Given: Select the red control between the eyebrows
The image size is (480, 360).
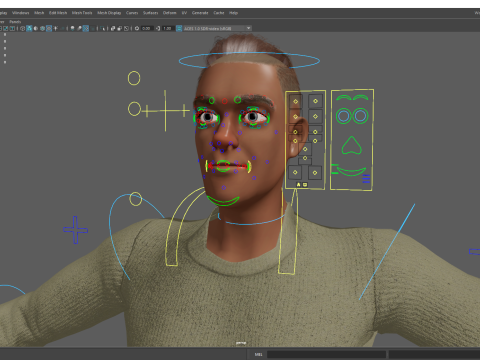Looking at the screenshot, I should [x=225, y=101].
